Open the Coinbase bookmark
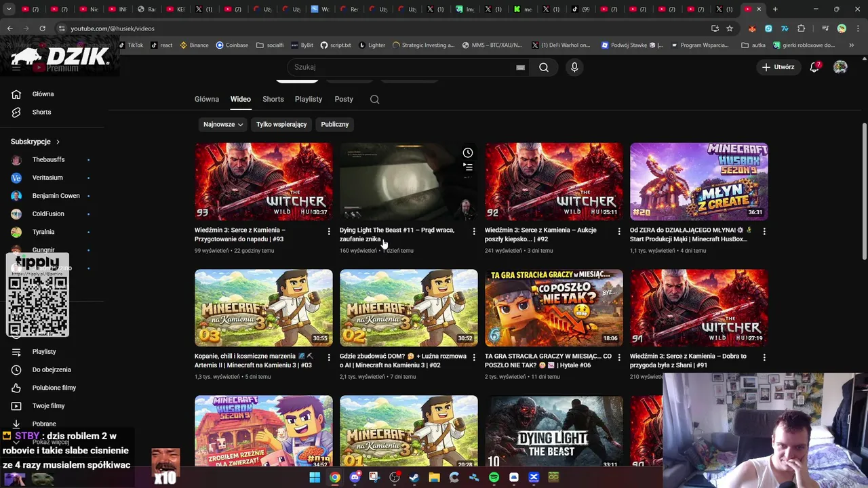Viewport: 868px width, 488px height. [232, 45]
